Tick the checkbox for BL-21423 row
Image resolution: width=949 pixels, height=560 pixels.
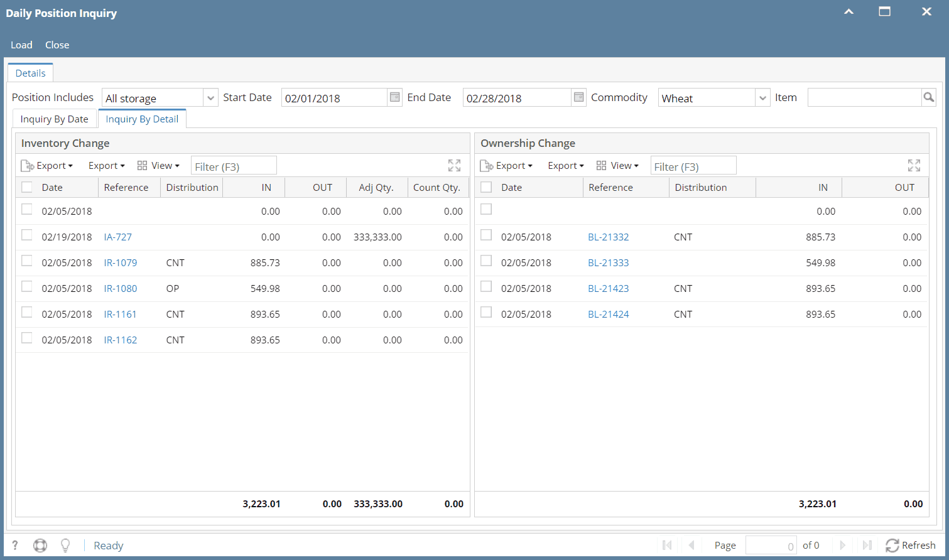(486, 287)
